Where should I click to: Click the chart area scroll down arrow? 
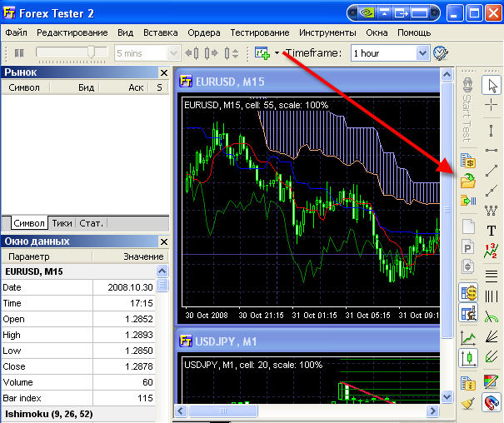447,397
